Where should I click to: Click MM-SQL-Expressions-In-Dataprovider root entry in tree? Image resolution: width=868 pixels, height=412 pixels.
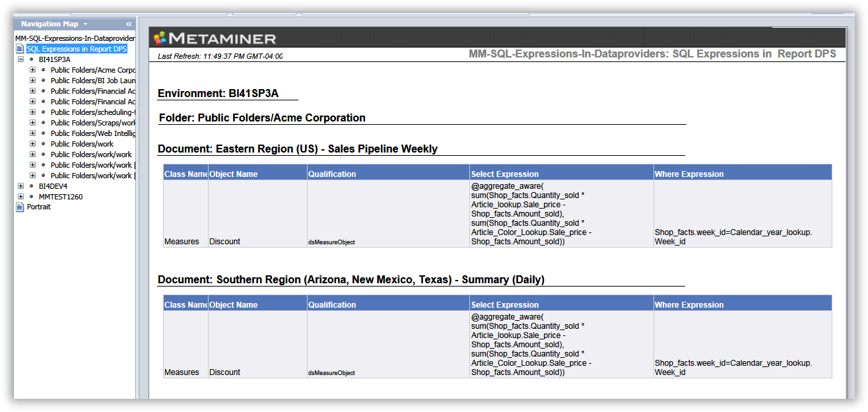[75, 38]
